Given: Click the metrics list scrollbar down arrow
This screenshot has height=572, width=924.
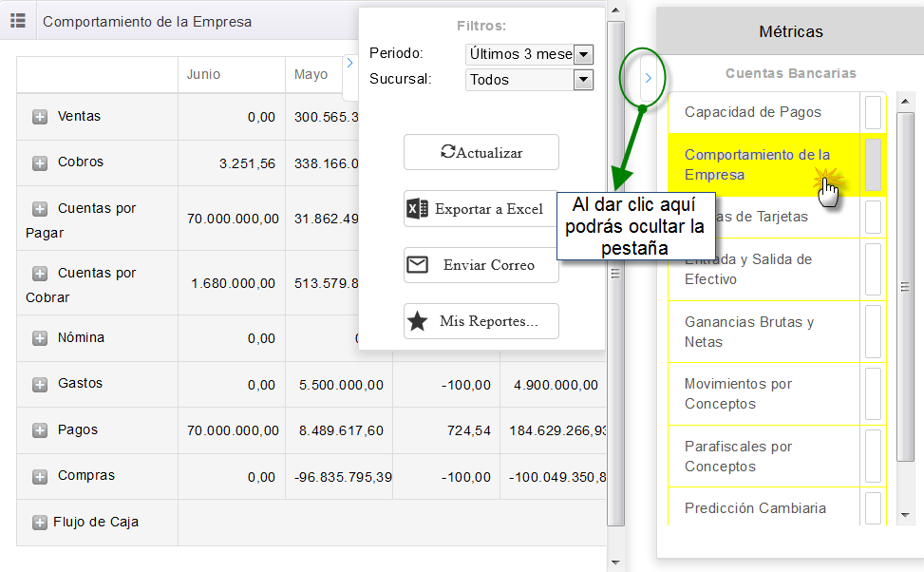Looking at the screenshot, I should pyautogui.click(x=905, y=516).
